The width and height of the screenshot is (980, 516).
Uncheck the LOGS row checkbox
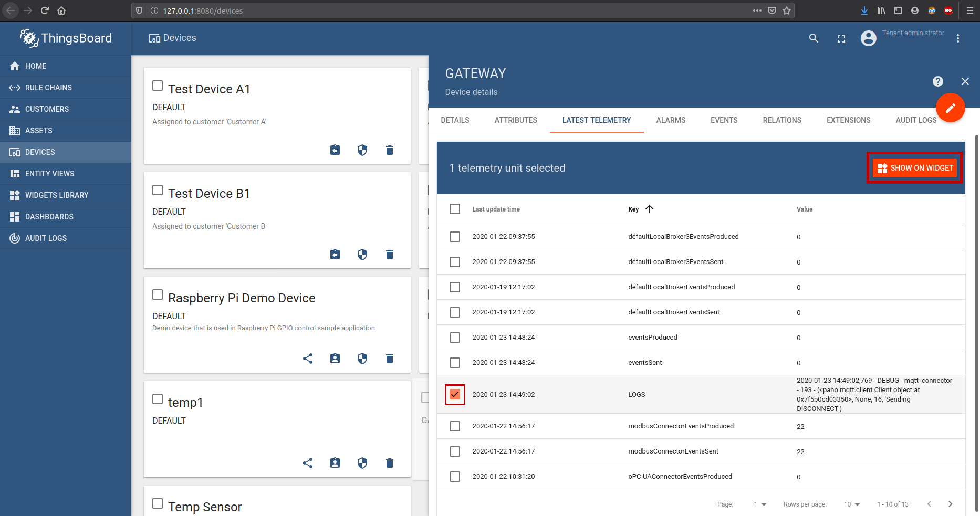[455, 394]
